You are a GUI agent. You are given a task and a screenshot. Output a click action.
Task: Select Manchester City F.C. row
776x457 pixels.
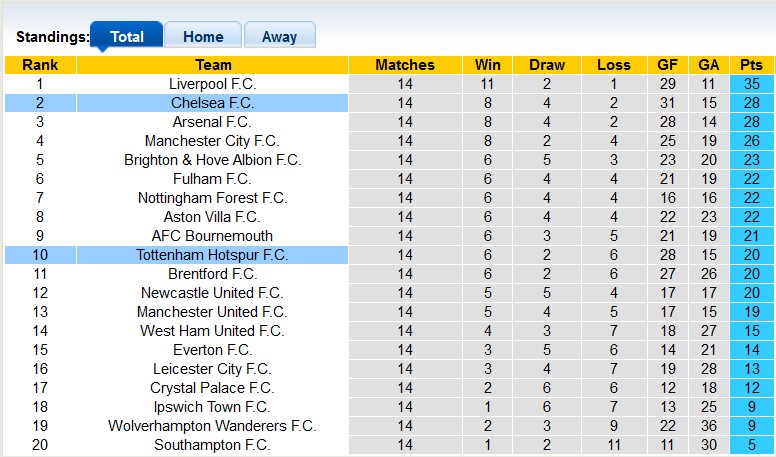pyautogui.click(x=212, y=141)
